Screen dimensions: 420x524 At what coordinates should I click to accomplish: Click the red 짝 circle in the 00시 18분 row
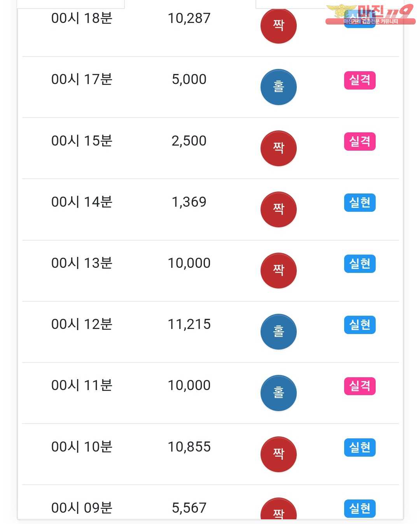[278, 26]
